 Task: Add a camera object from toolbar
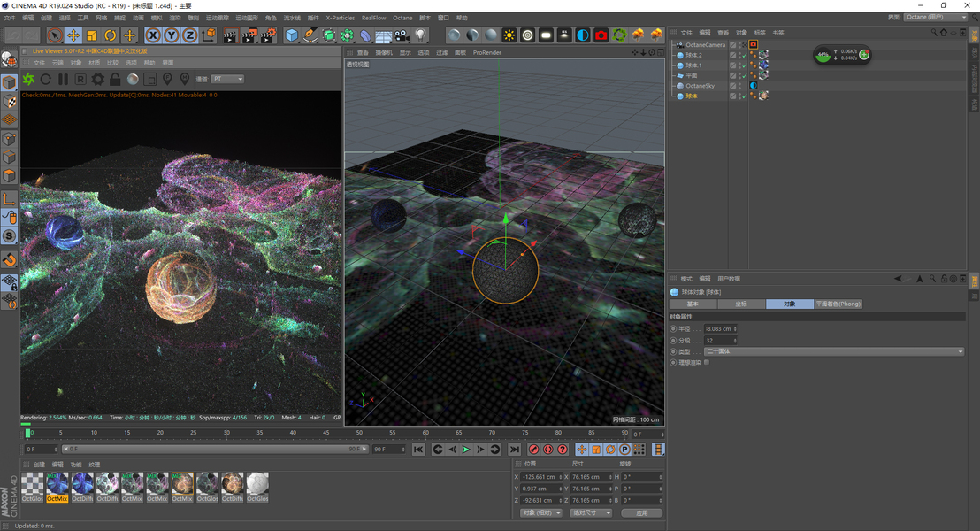tap(402, 35)
